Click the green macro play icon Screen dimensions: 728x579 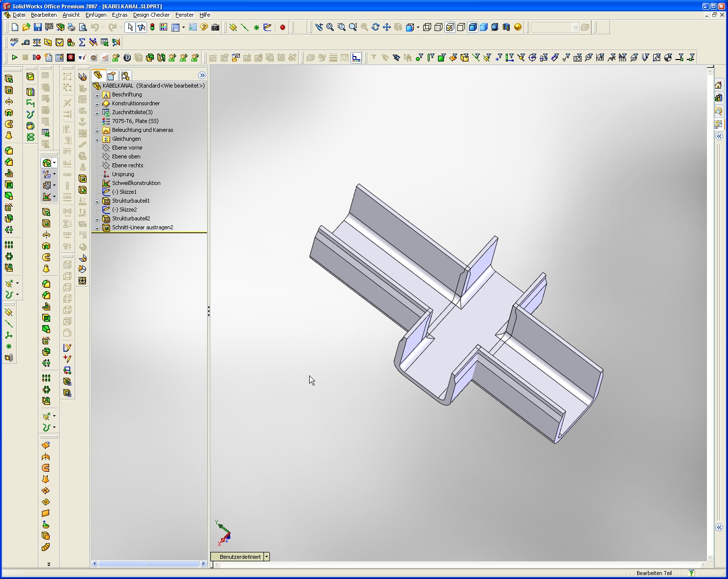[14, 58]
